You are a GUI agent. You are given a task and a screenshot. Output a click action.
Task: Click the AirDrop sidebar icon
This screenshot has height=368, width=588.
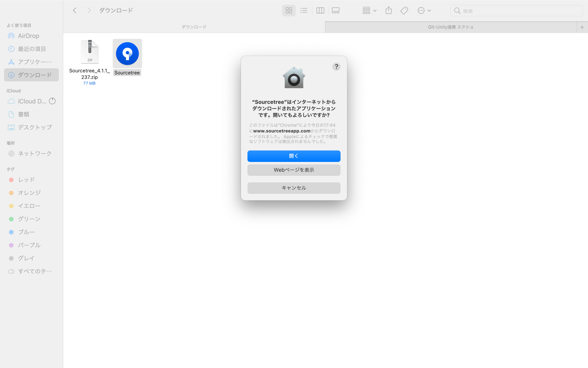tap(11, 36)
